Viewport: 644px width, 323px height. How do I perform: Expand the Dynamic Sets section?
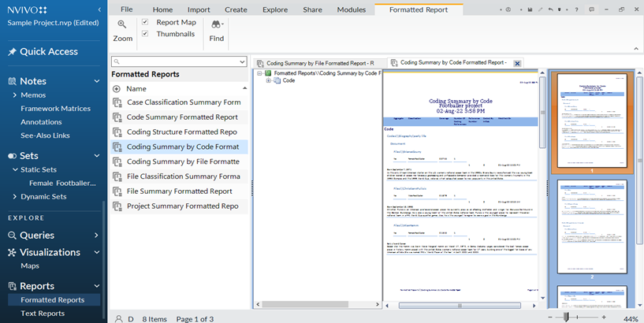click(13, 197)
